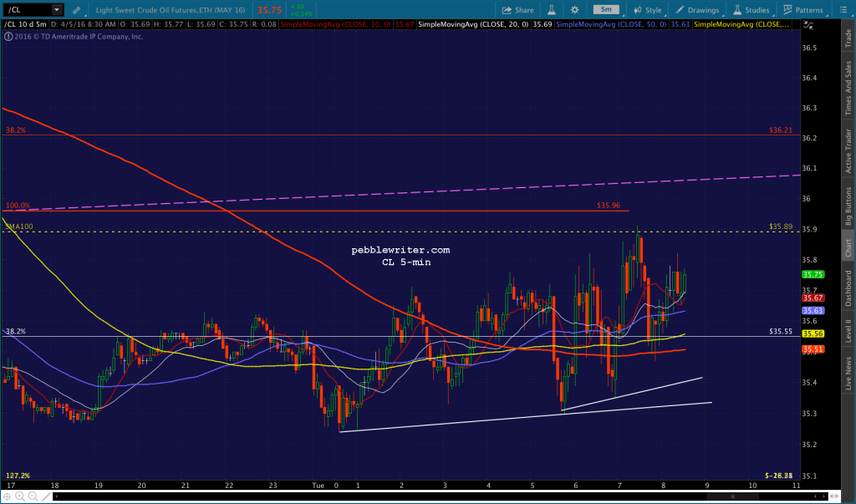
Task: Switch to Times And Sales side tab
Action: tap(848, 88)
